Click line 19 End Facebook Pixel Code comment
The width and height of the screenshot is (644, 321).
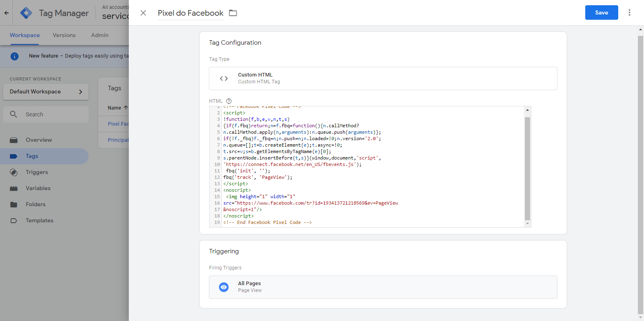pyautogui.click(x=268, y=222)
